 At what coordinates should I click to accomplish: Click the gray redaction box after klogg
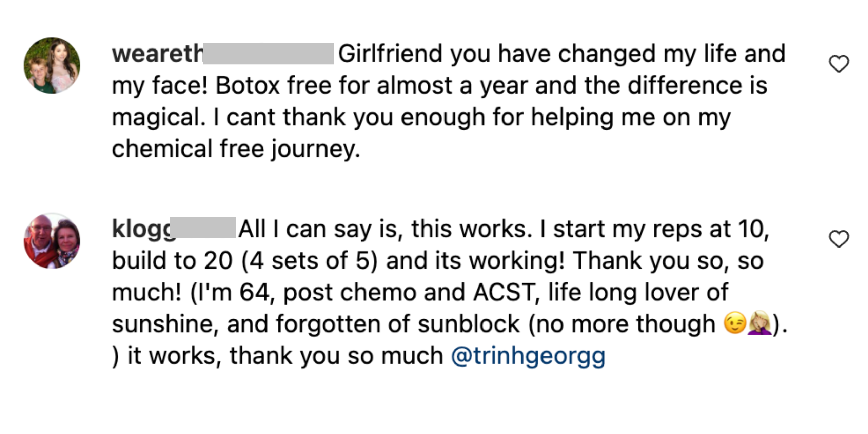click(203, 228)
